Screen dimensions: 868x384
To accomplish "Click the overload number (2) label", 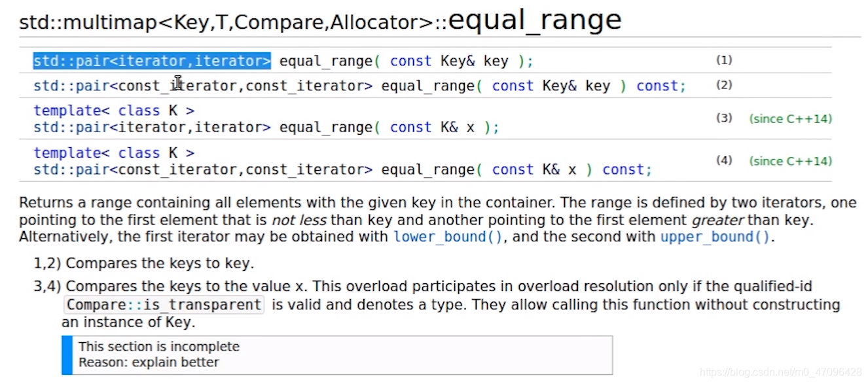I will 724,85.
